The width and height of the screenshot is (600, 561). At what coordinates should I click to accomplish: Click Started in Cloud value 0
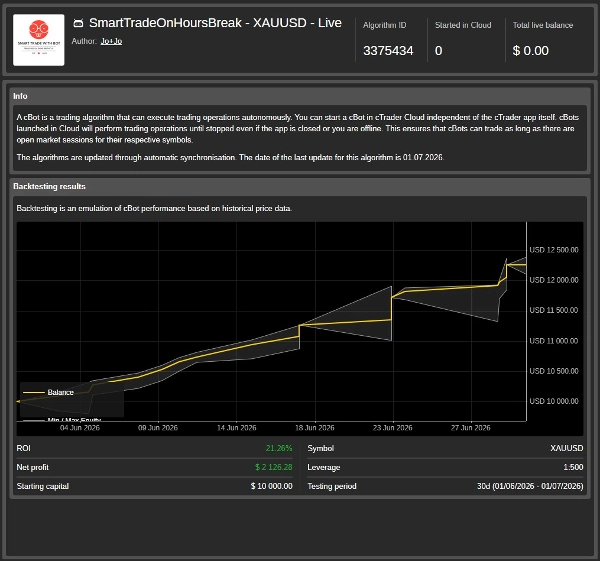[x=439, y=51]
